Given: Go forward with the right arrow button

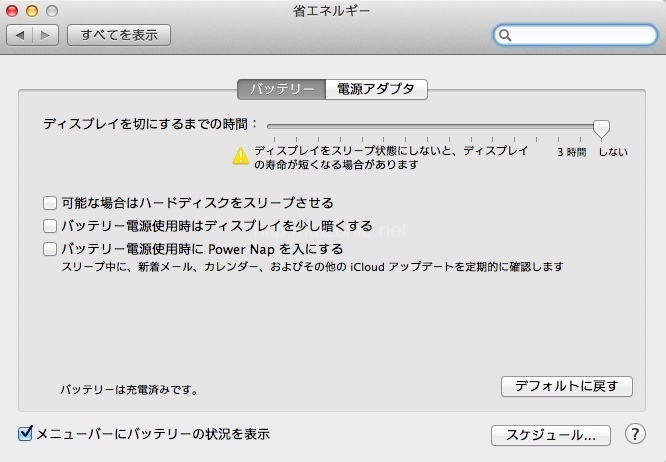Looking at the screenshot, I should [x=45, y=35].
